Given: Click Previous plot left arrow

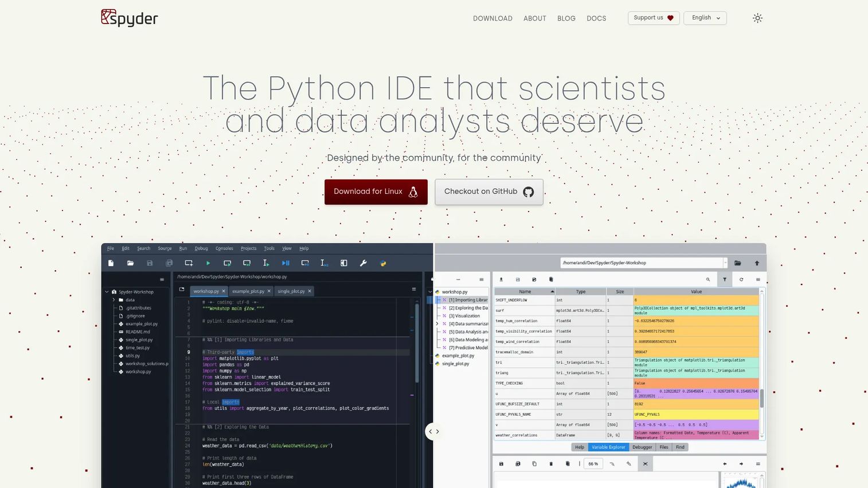Looking at the screenshot, I should (x=725, y=464).
